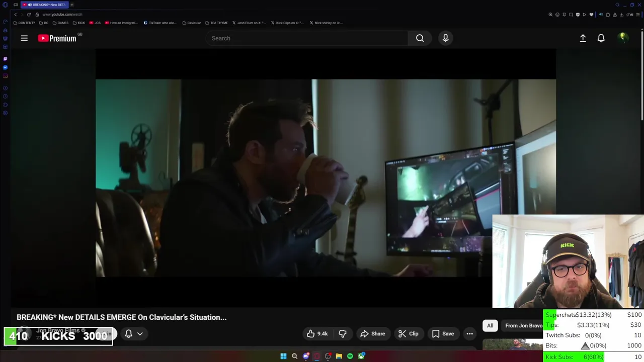Open the YouTube account avatar menu

click(622, 38)
